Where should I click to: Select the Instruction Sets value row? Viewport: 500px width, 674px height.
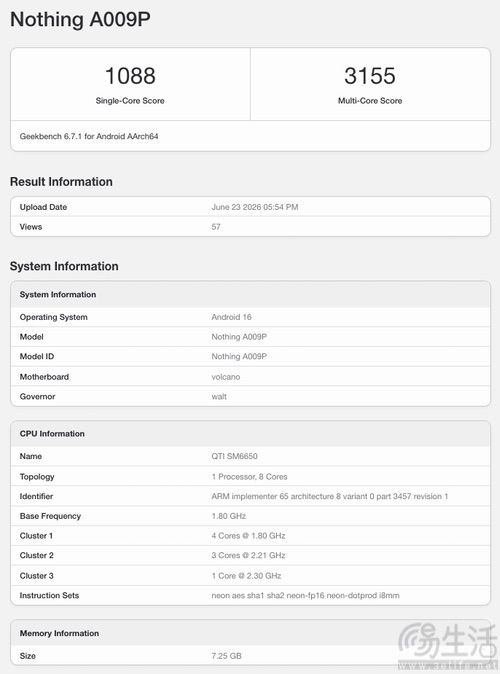[x=250, y=595]
